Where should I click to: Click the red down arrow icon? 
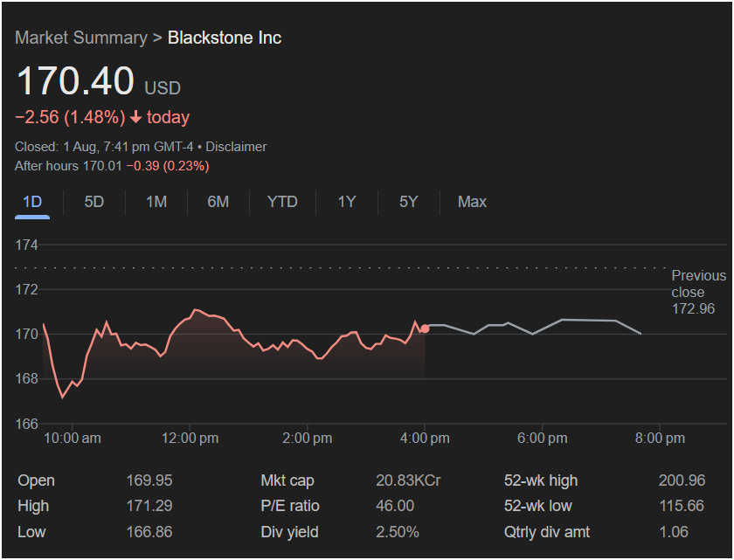[x=135, y=117]
